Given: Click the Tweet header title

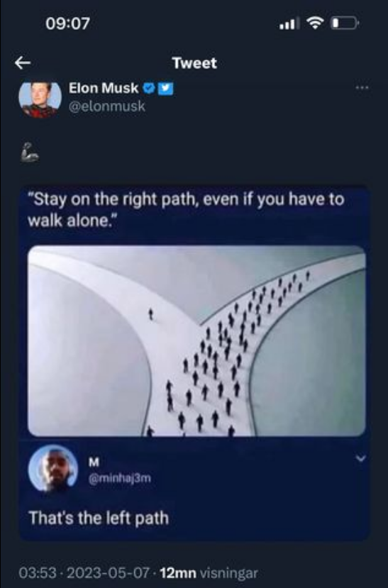Looking at the screenshot, I should (x=194, y=62).
